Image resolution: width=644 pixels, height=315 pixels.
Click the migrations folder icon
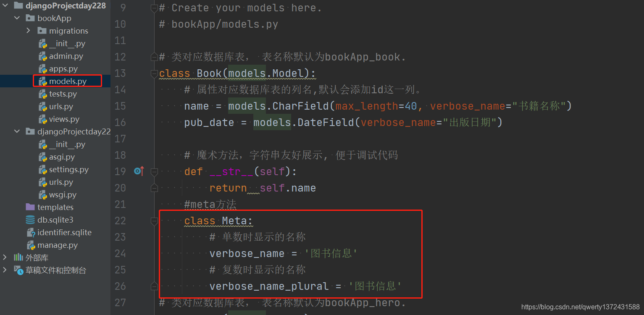42,31
